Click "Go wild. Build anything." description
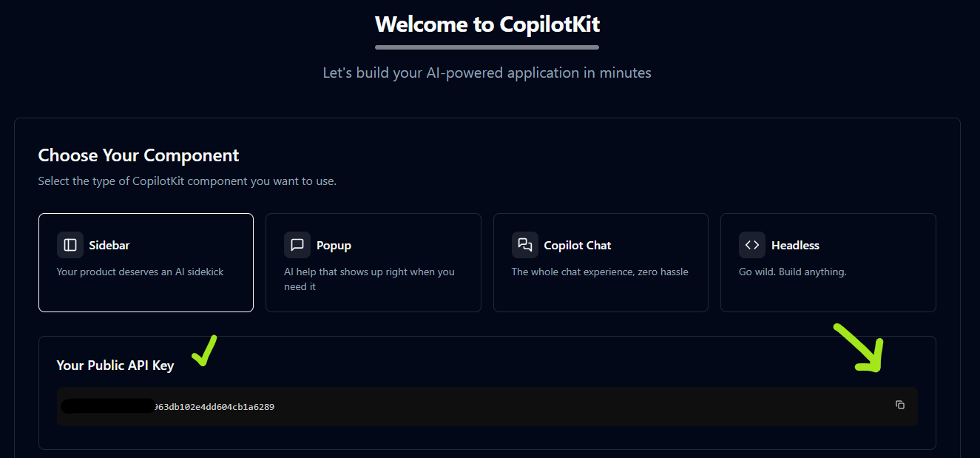 coord(793,272)
